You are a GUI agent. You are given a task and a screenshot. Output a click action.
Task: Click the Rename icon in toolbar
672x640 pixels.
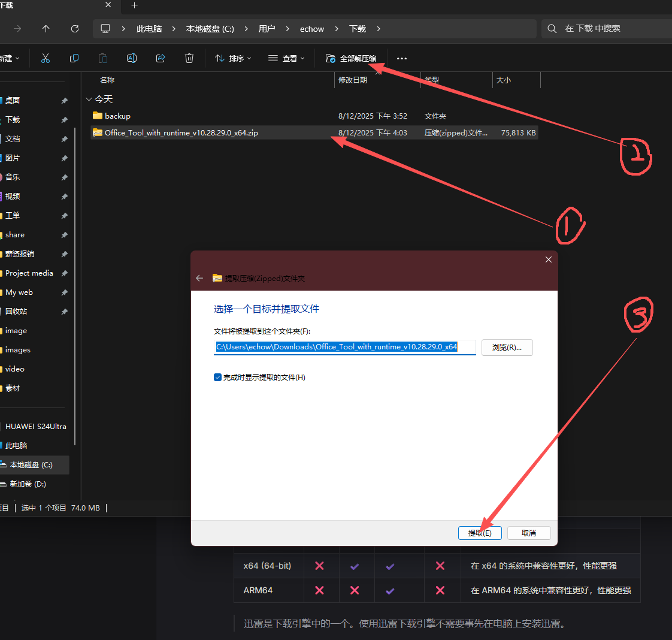click(132, 58)
